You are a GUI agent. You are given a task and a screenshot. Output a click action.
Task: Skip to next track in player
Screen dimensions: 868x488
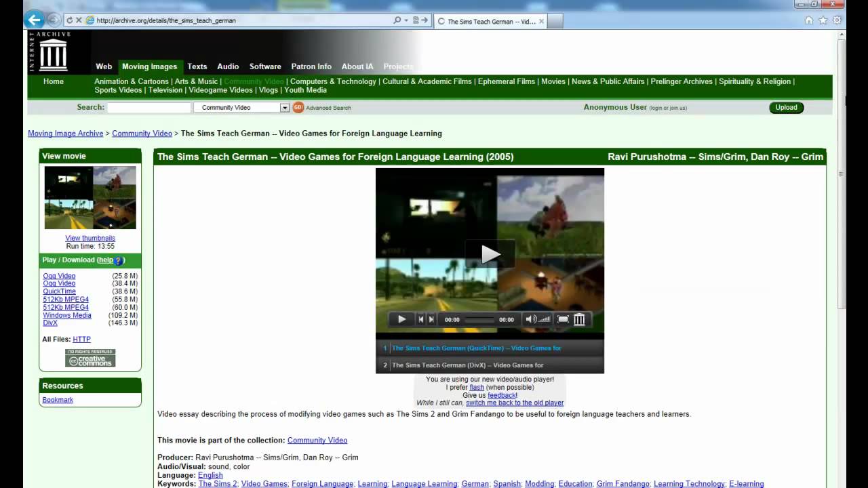coord(431,319)
